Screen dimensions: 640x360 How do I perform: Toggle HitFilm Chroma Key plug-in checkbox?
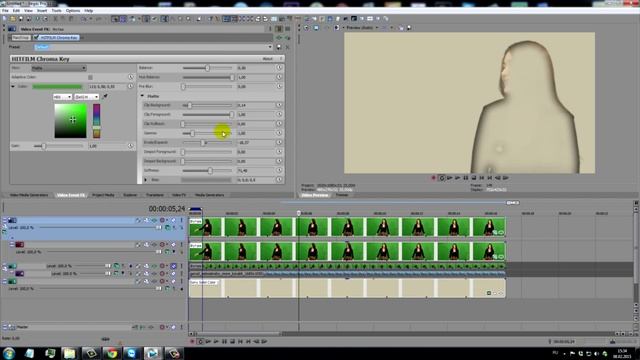[x=36, y=38]
